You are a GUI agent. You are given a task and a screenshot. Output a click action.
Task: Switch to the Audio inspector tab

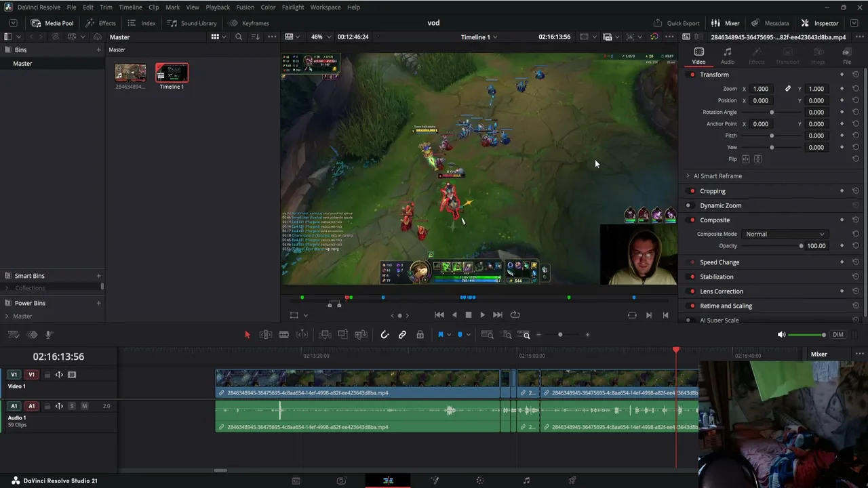(x=728, y=56)
